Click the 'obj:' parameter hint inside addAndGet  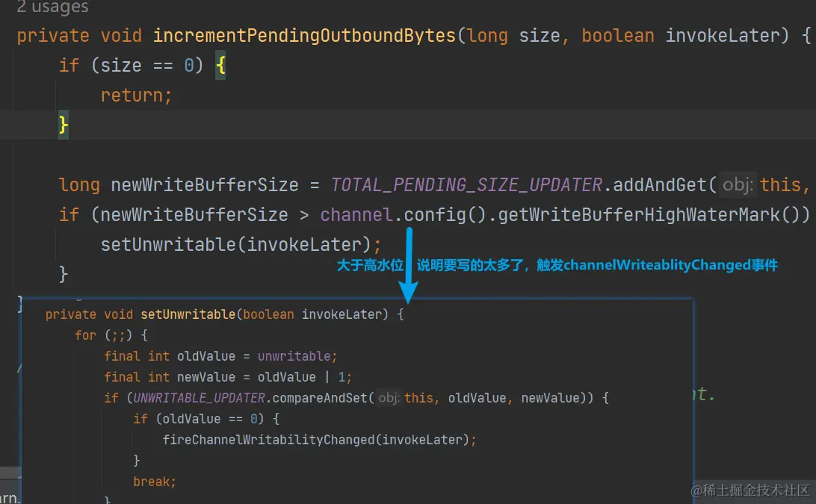tap(737, 184)
